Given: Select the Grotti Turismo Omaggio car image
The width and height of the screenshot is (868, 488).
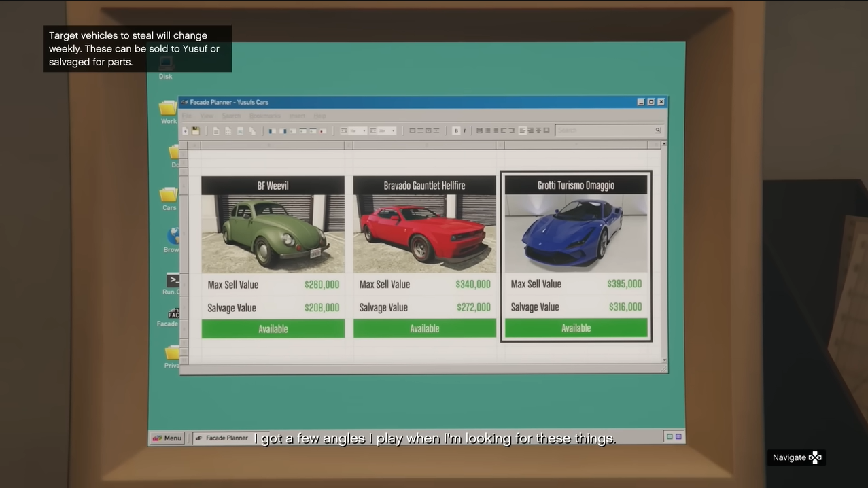Looking at the screenshot, I should [x=576, y=233].
